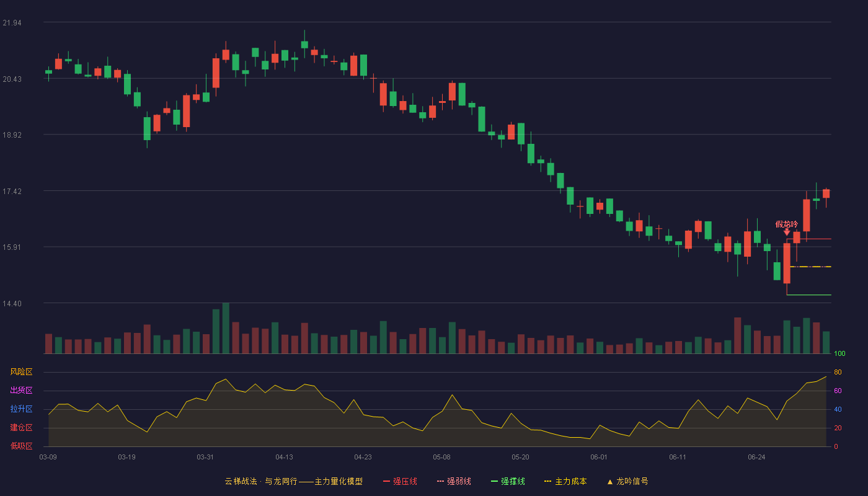Toggle the 龙吟信号 legend entry
Image resolution: width=868 pixels, height=496 pixels.
[627, 481]
